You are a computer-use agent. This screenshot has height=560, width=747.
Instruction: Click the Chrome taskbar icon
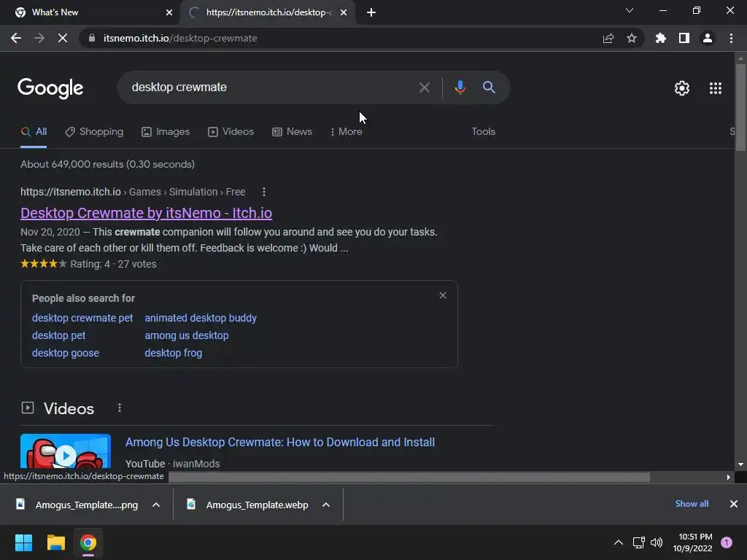point(88,542)
